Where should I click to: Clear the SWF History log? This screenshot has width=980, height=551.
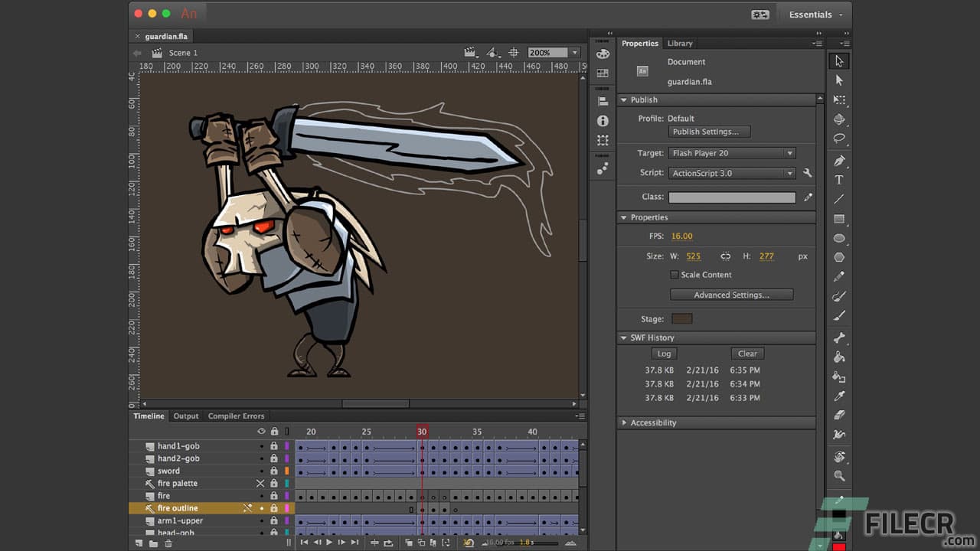(746, 353)
